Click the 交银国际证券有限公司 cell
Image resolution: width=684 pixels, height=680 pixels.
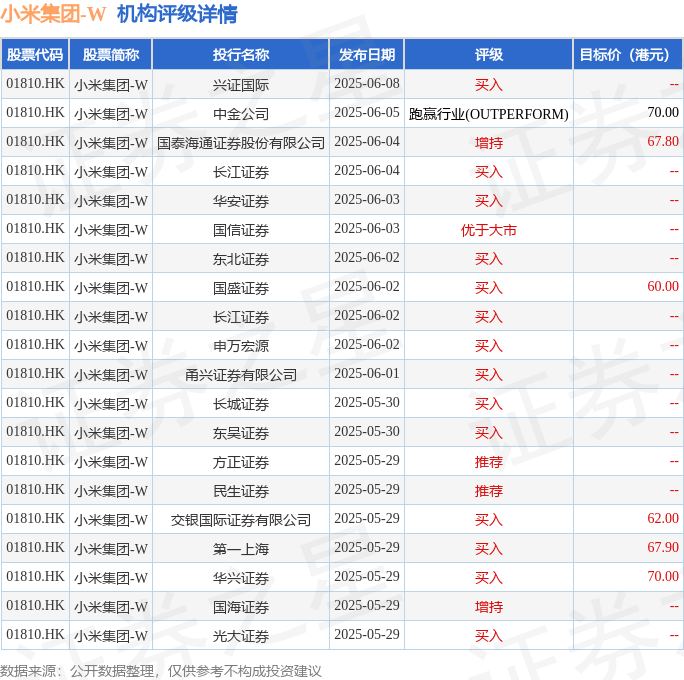pos(241,520)
